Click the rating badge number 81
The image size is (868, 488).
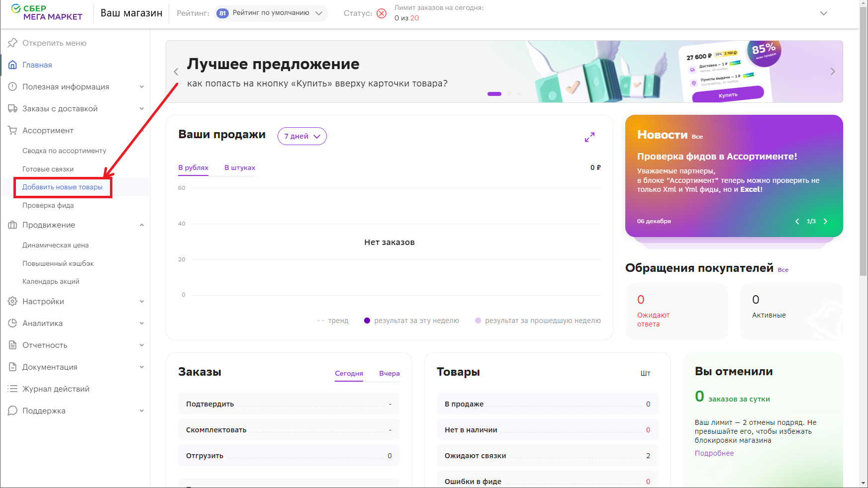(222, 13)
